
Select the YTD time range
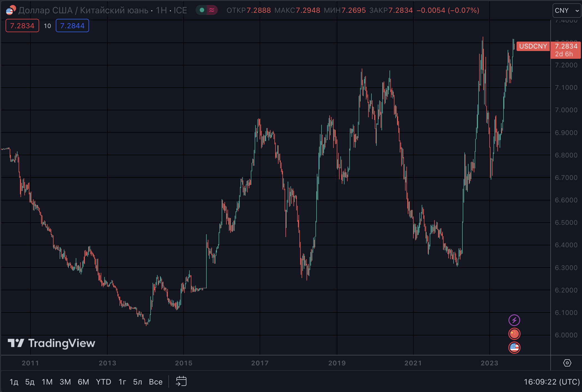tap(103, 382)
